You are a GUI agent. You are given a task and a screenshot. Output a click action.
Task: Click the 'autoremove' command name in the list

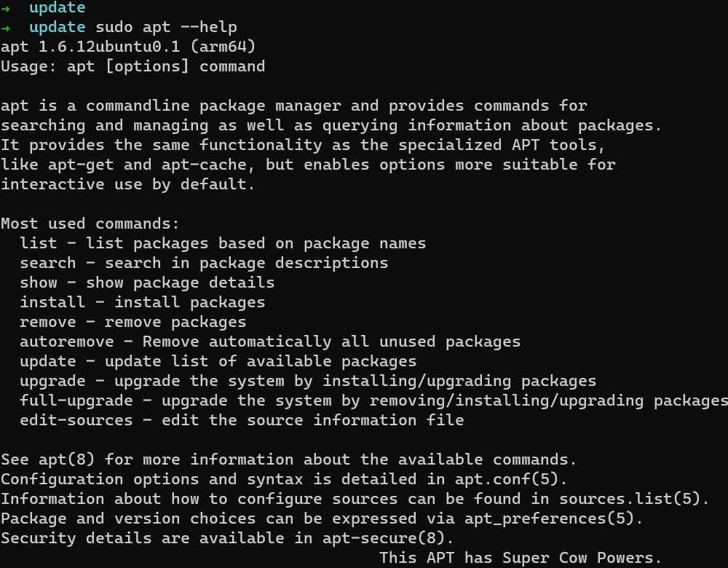(x=67, y=342)
